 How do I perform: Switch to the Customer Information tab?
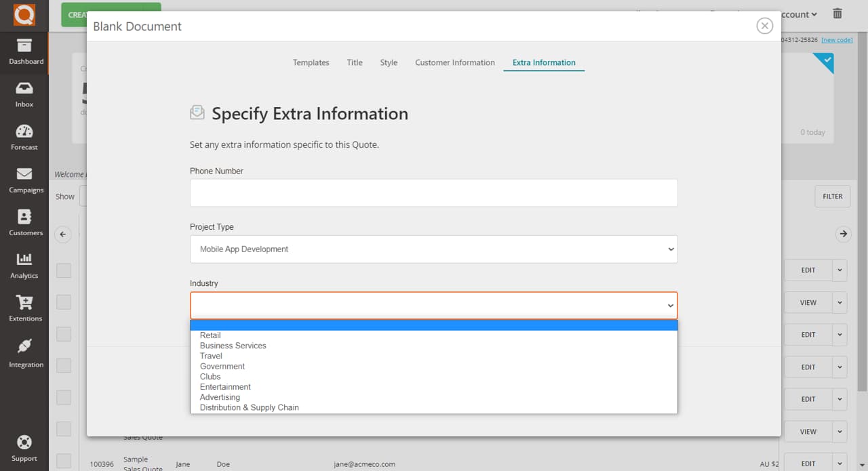(454, 62)
